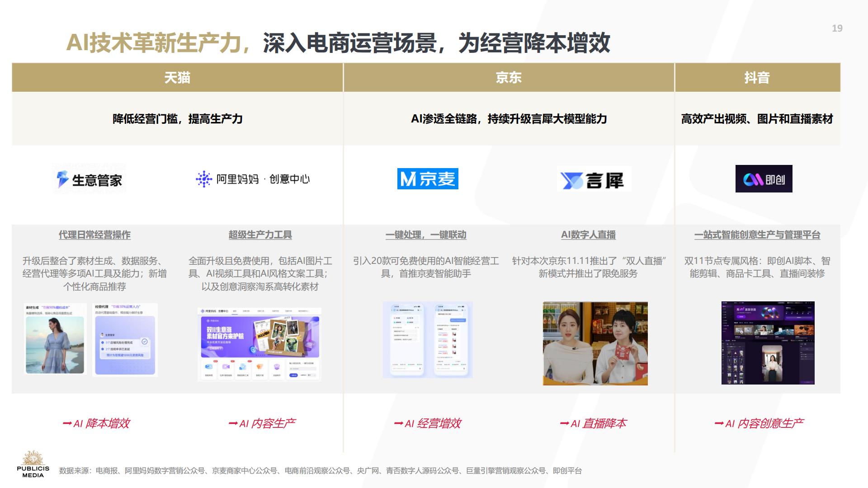Click the 代理日常经营操作 underlined heading

click(94, 235)
